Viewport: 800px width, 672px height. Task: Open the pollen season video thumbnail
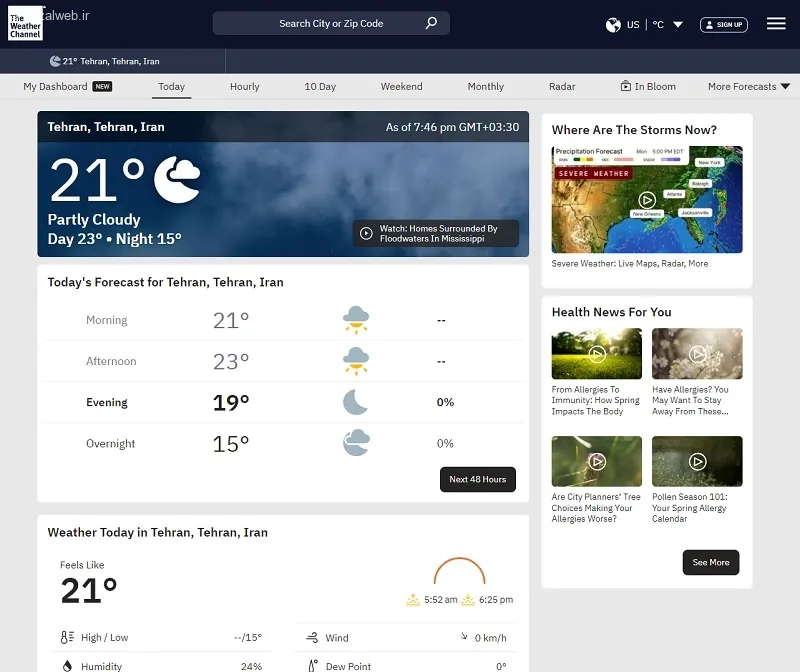tap(697, 461)
